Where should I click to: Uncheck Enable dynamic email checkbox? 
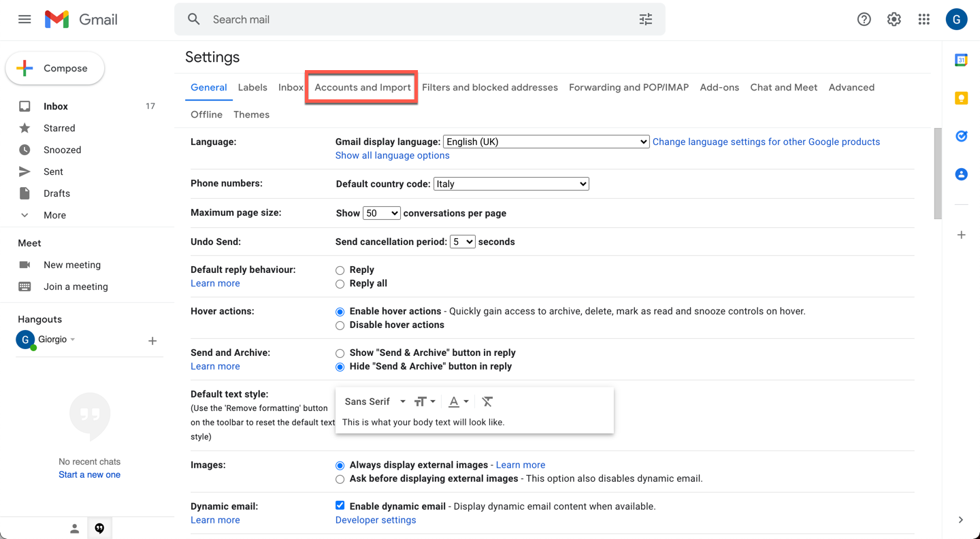[340, 506]
